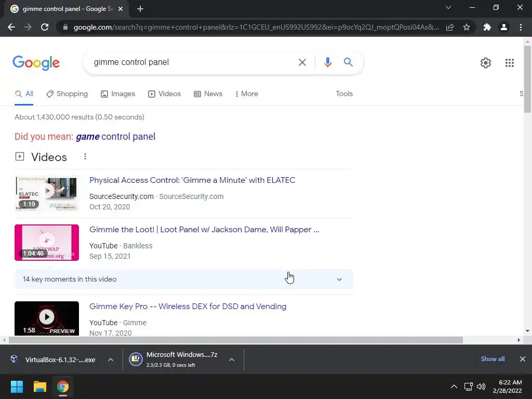Open the network status tray icon
Screen dimensions: 532x399
pos(469,387)
